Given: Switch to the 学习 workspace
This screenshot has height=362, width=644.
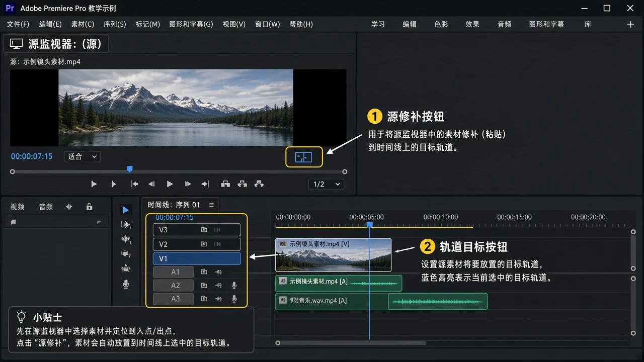Looking at the screenshot, I should click(x=378, y=24).
